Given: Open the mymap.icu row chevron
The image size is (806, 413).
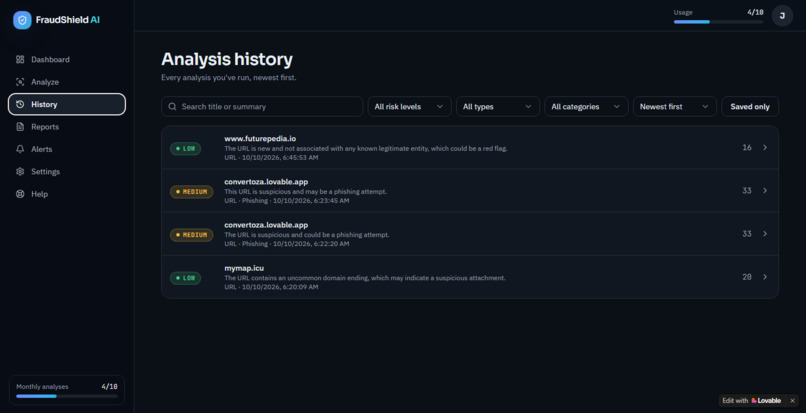Looking at the screenshot, I should pyautogui.click(x=765, y=277).
